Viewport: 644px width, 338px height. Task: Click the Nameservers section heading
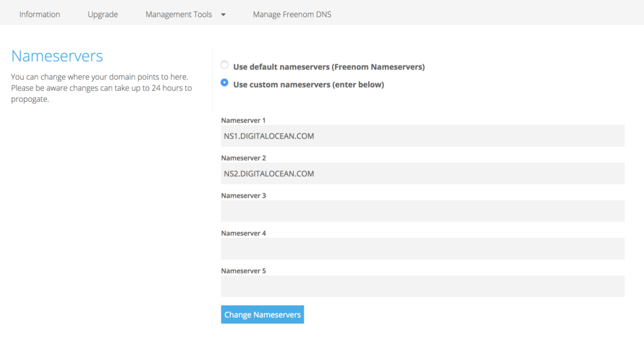[x=57, y=56]
